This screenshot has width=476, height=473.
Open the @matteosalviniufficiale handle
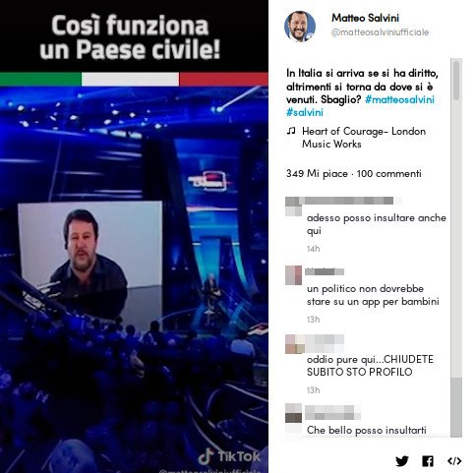pos(380,32)
